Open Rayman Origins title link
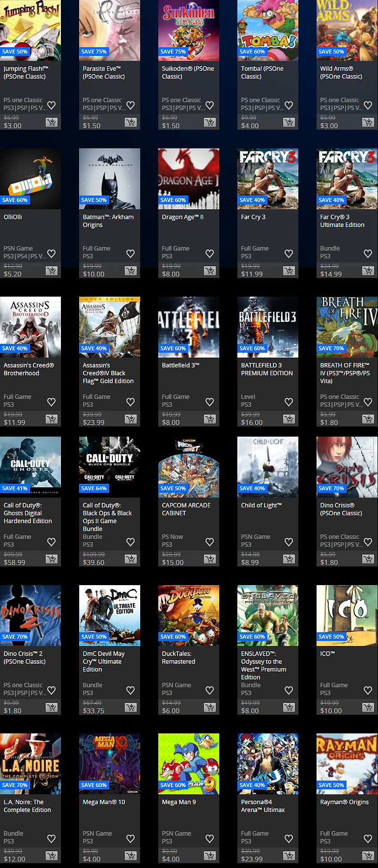 (x=344, y=802)
